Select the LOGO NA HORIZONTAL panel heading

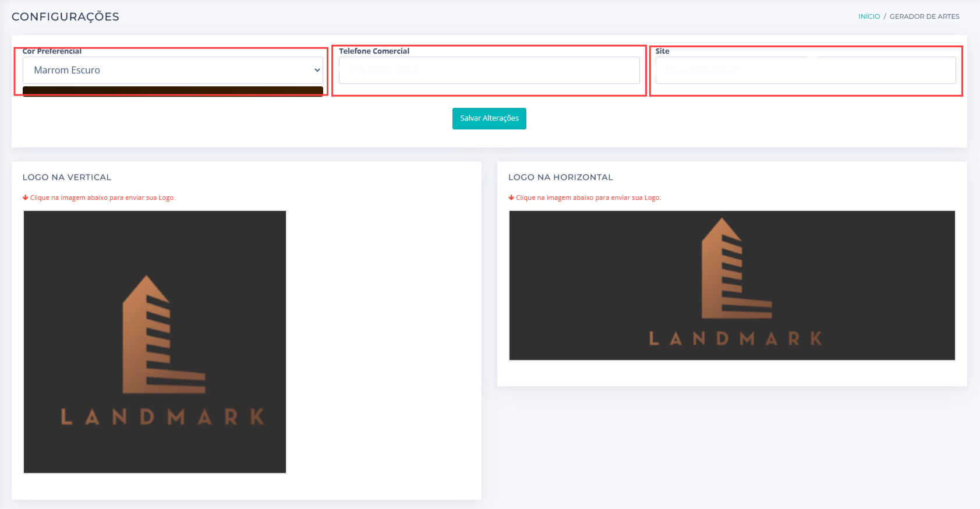(560, 177)
